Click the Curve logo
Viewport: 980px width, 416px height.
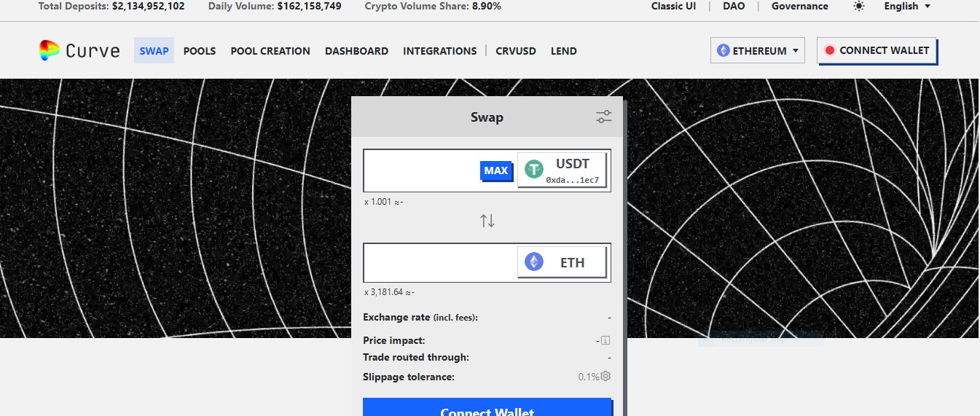click(79, 51)
